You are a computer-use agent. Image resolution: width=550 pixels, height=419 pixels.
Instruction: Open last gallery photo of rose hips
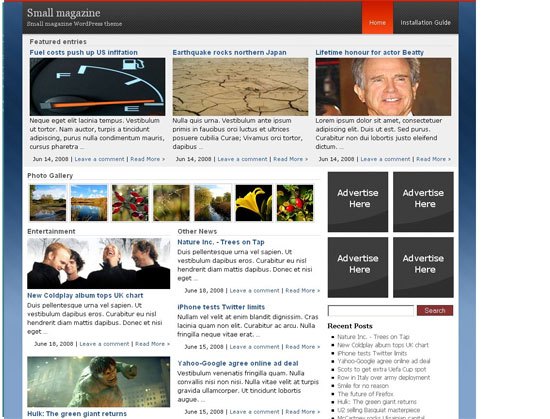point(295,203)
